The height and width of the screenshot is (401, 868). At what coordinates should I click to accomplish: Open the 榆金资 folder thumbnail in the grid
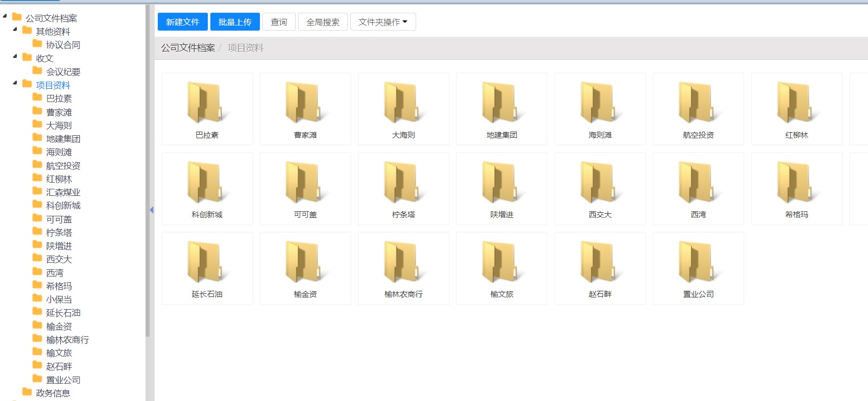pos(305,268)
